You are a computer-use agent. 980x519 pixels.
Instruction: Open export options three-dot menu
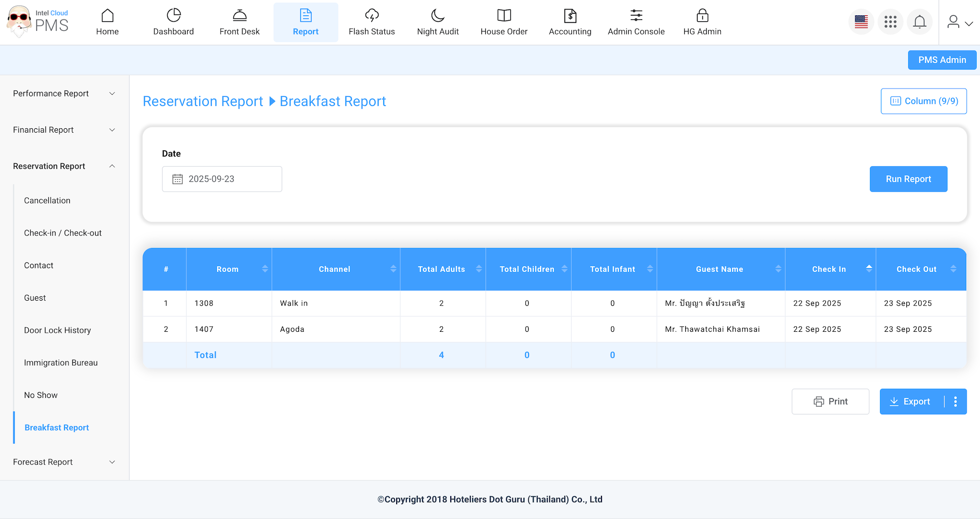tap(955, 402)
